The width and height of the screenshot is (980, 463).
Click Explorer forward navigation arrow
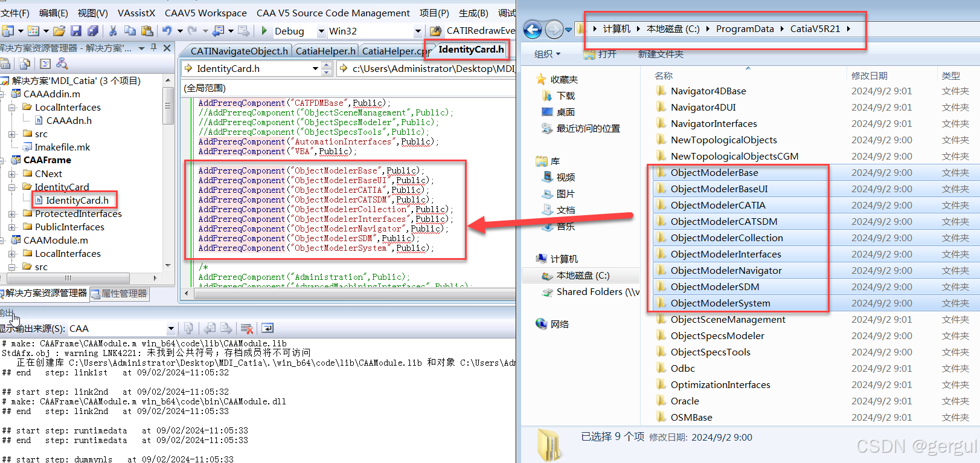(554, 29)
